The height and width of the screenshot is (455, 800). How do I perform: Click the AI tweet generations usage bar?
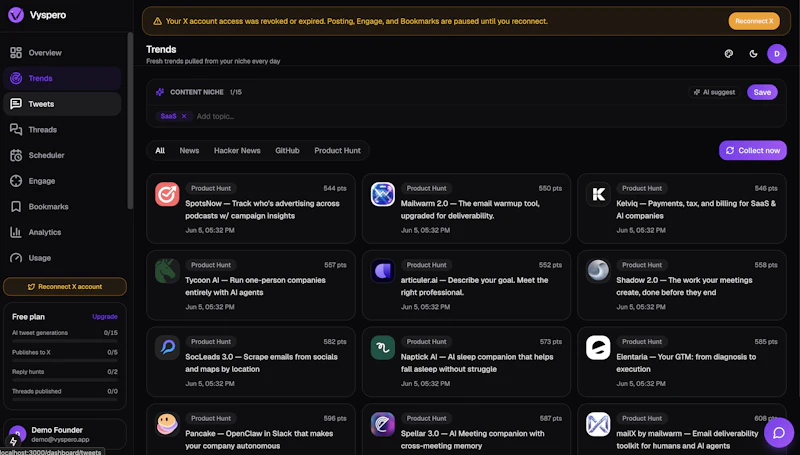click(x=65, y=340)
